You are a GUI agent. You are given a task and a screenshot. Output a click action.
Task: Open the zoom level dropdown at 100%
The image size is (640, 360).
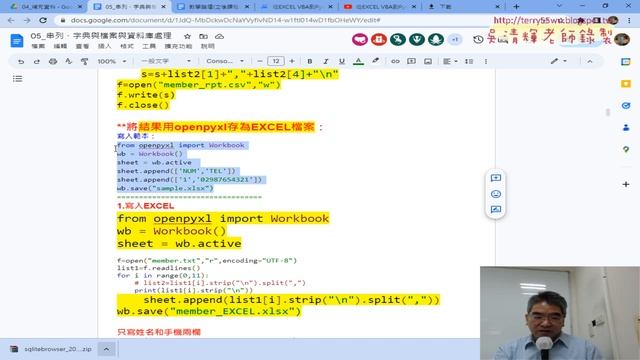[x=111, y=61]
